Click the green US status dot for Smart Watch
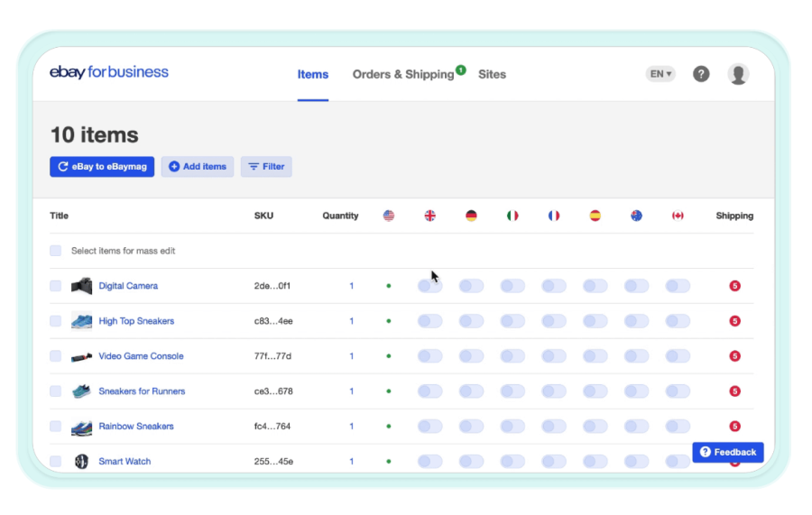The height and width of the screenshot is (515, 812). click(x=388, y=461)
